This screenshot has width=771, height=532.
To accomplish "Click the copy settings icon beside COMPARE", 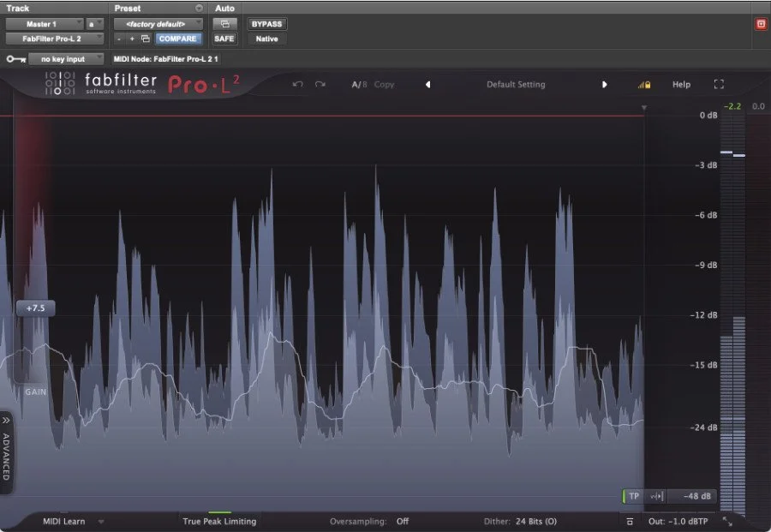I will pos(145,39).
